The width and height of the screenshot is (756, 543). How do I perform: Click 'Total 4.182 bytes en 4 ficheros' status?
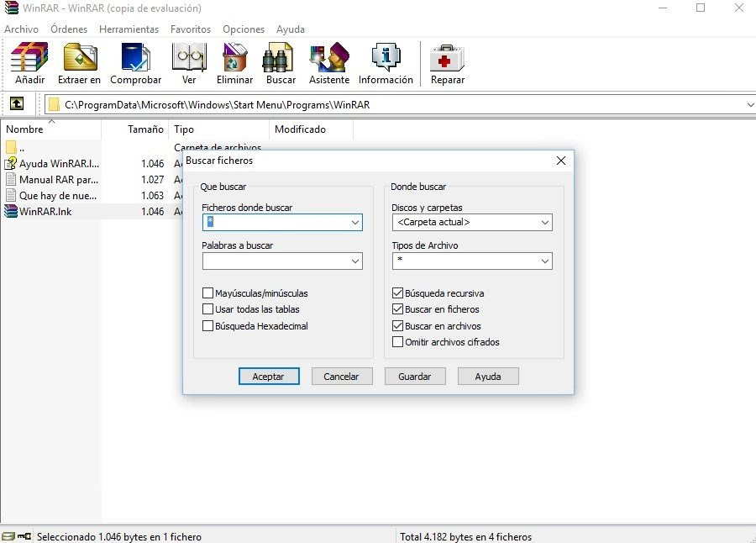[465, 537]
